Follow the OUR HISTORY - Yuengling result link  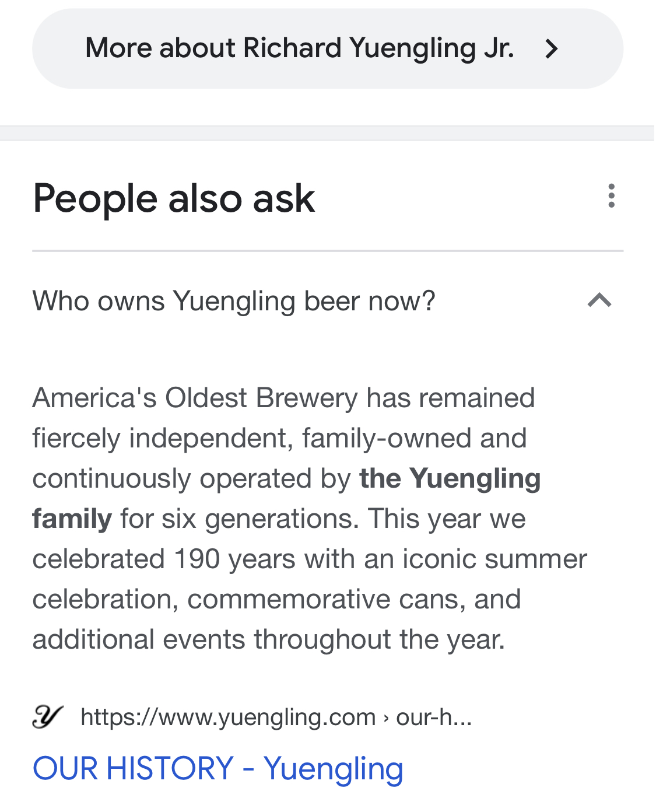click(218, 768)
